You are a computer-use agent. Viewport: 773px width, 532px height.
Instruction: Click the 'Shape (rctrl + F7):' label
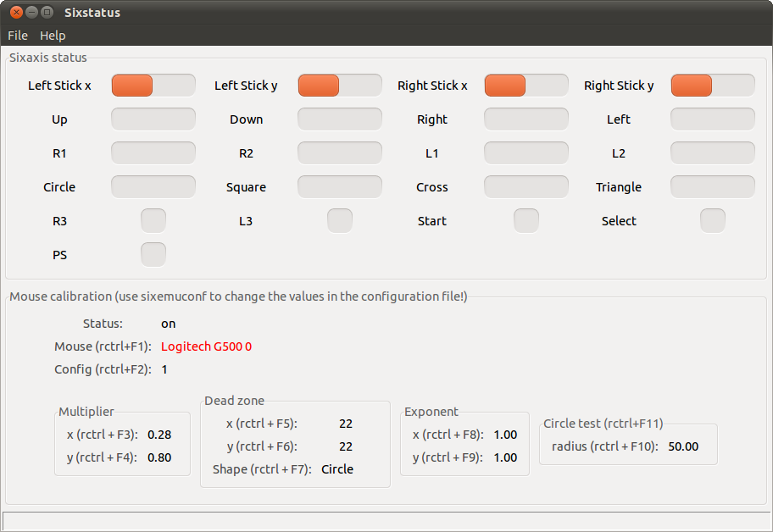(x=262, y=469)
